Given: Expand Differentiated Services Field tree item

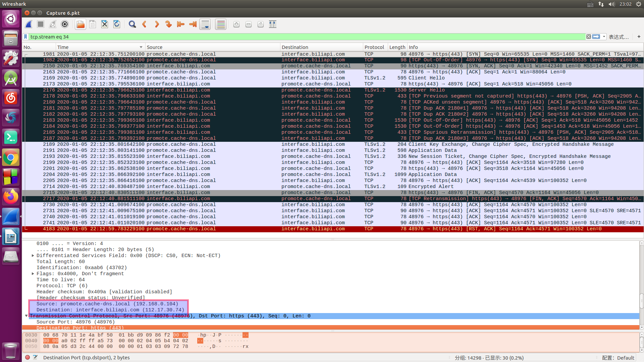Looking at the screenshot, I should (33, 256).
